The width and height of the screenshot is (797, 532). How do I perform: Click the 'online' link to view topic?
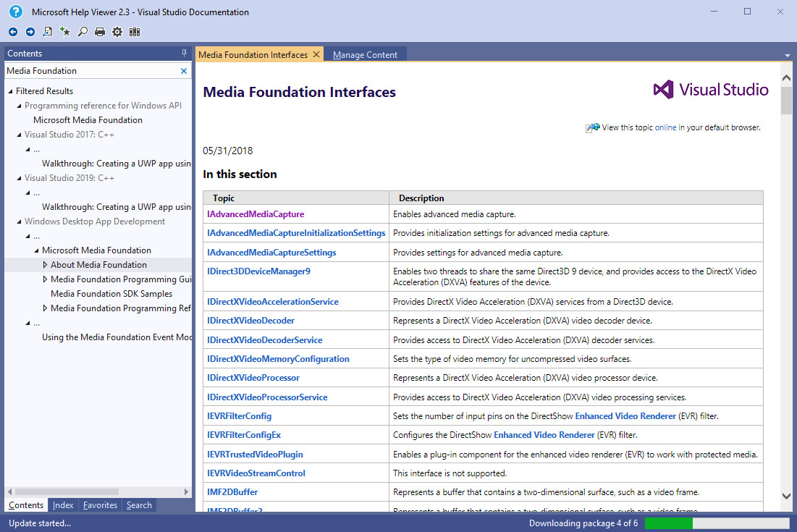665,127
